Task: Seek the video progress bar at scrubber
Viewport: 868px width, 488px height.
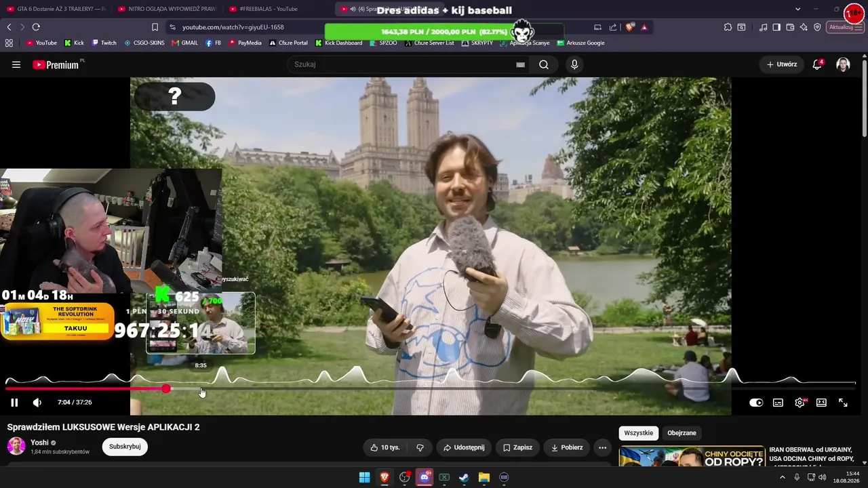Action: tap(166, 389)
